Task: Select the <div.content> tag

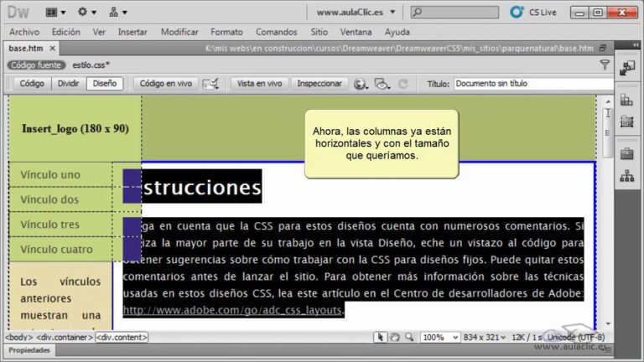Action: [x=122, y=338]
